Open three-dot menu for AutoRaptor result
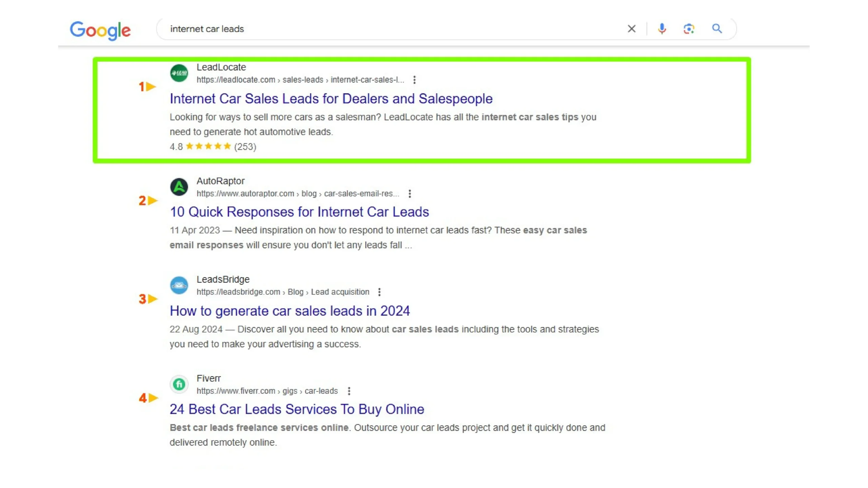868x488 pixels. (x=410, y=194)
